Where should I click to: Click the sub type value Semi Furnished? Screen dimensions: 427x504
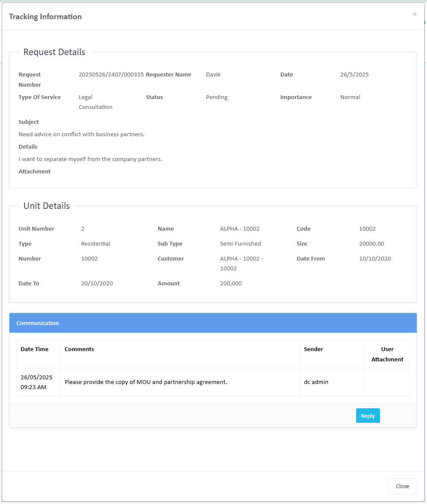click(240, 243)
